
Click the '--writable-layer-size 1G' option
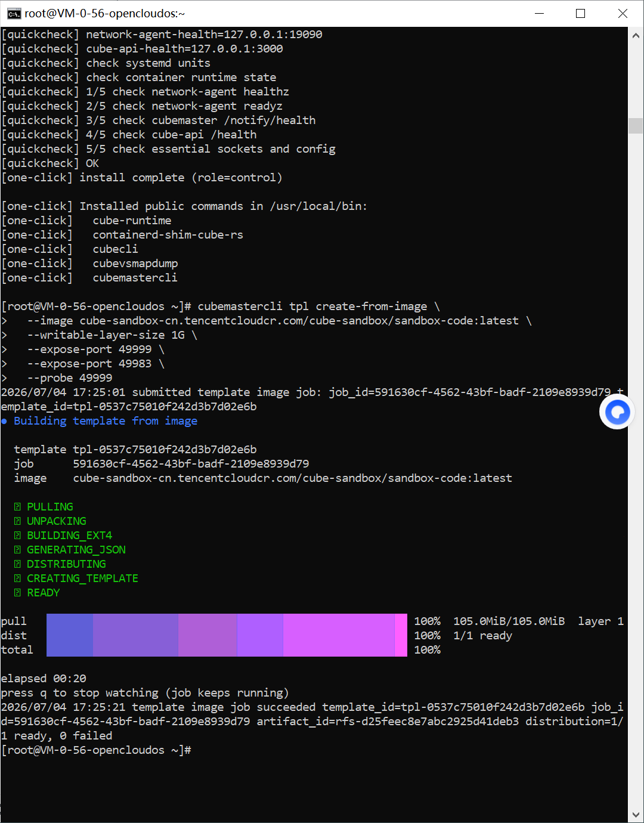tap(106, 335)
